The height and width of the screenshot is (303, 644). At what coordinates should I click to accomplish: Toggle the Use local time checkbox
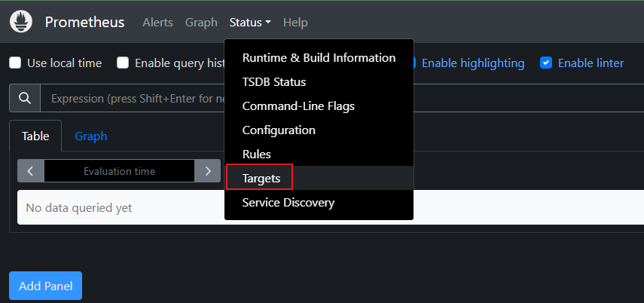tap(15, 63)
